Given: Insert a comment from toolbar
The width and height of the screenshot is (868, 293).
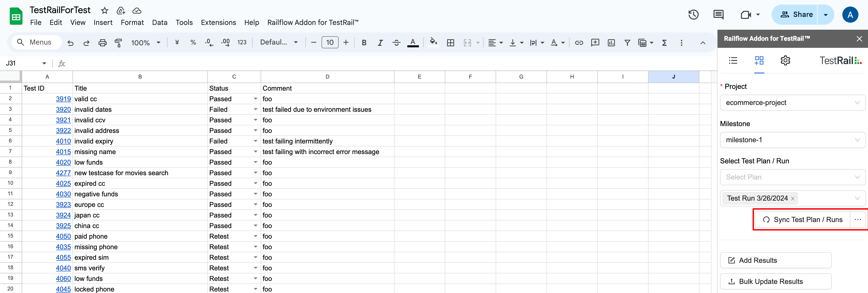Looking at the screenshot, I should 595,43.
